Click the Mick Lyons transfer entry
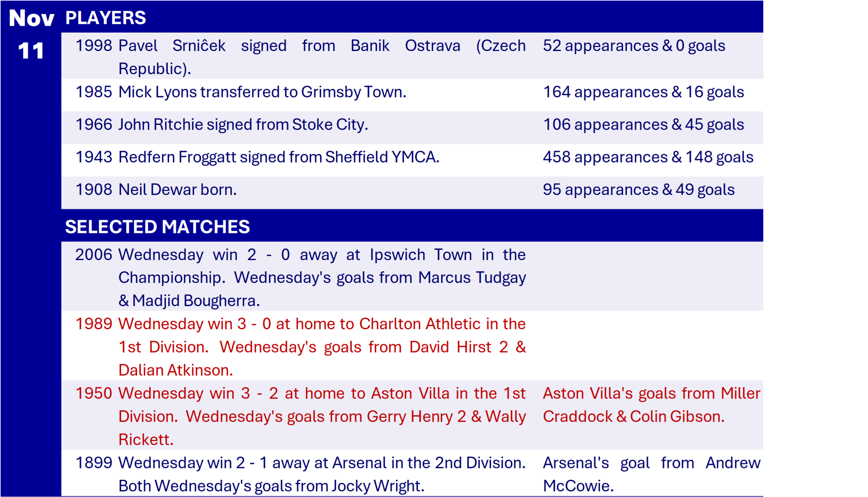868x497 pixels. pyautogui.click(x=262, y=92)
